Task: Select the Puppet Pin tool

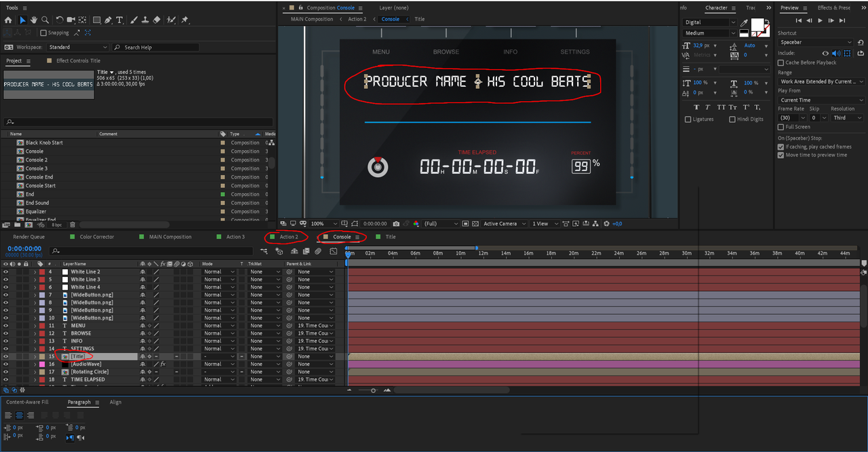Action: [185, 20]
